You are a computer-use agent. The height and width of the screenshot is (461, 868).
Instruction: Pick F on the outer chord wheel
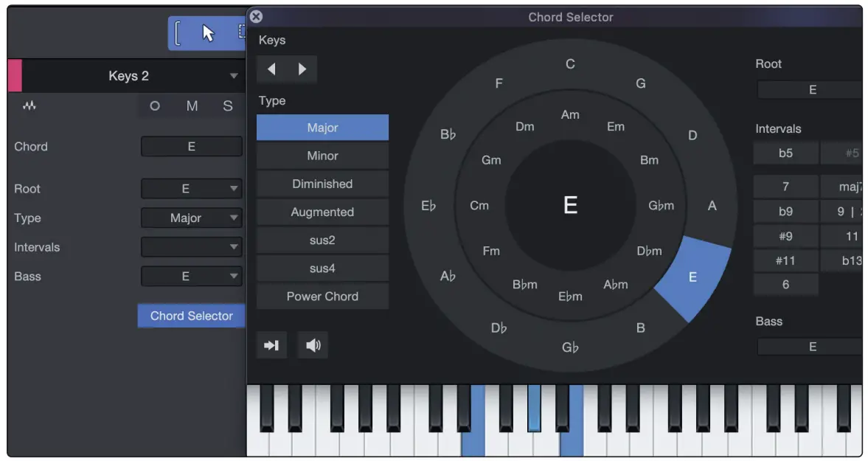499,83
